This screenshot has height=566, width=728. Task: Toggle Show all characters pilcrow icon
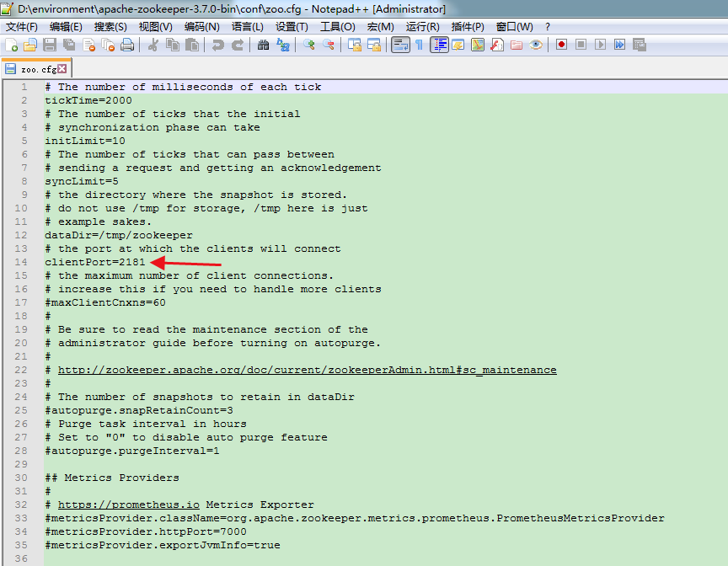[420, 45]
